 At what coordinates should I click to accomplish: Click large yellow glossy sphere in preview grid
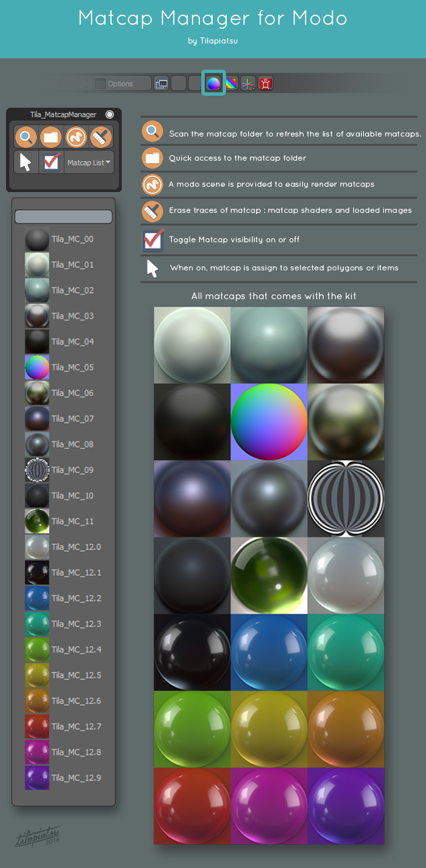tap(269, 729)
